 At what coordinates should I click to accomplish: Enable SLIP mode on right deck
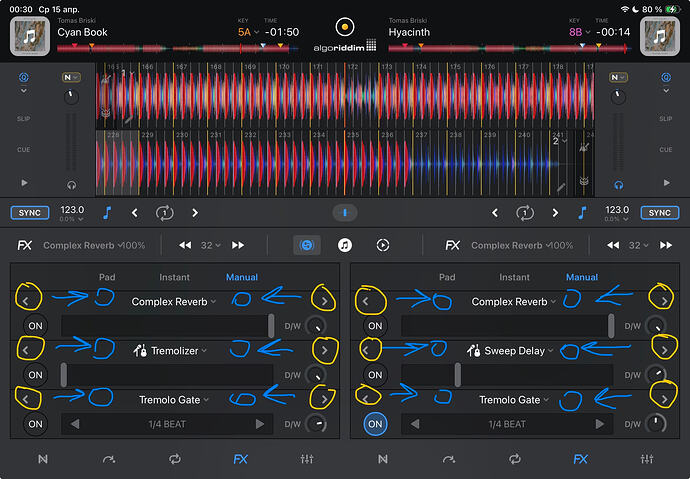[665, 119]
